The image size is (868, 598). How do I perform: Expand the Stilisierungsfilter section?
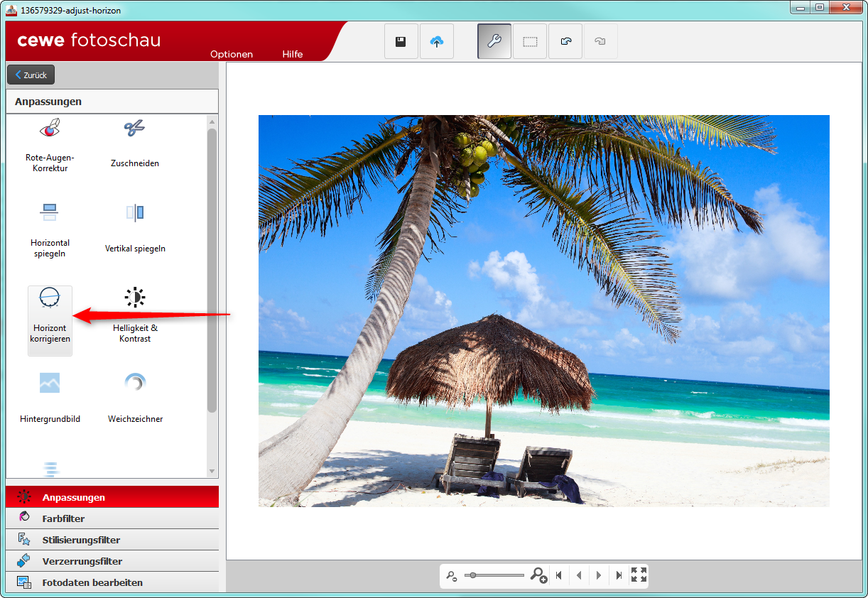click(x=81, y=540)
